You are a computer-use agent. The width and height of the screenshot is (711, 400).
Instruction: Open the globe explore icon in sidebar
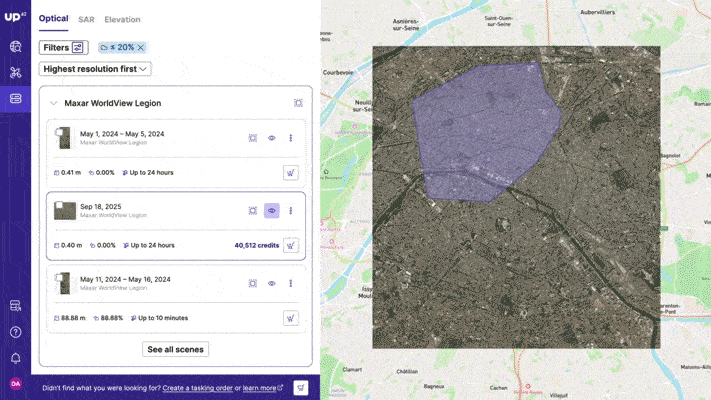[15, 46]
